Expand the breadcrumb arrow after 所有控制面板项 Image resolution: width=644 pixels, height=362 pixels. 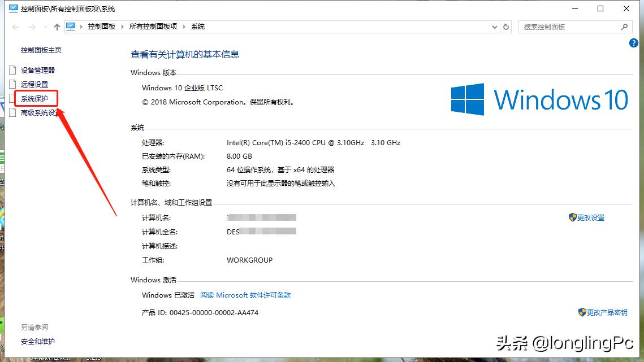184,26
